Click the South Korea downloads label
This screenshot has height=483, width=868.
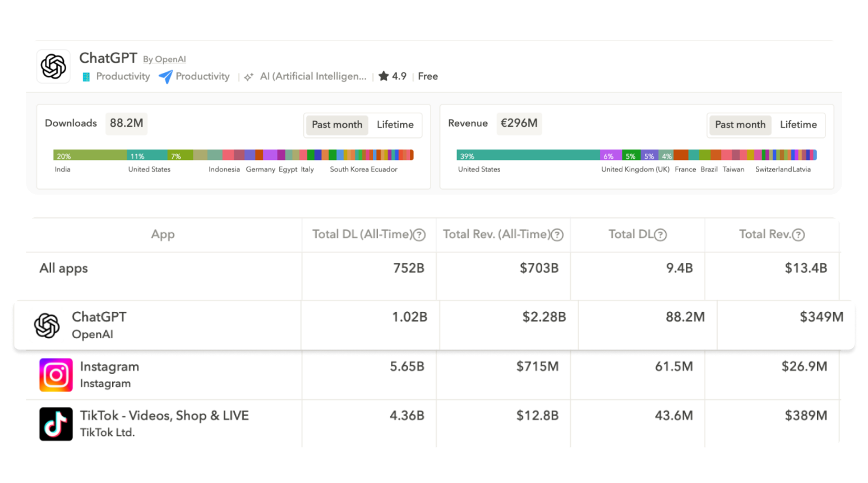(x=349, y=169)
